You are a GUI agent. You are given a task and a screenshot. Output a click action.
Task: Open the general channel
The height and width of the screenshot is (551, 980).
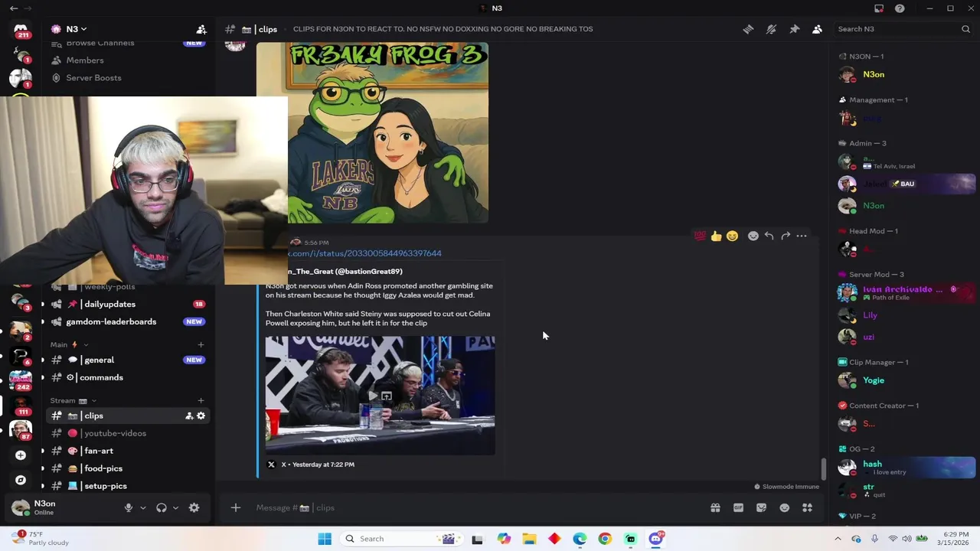[99, 360]
